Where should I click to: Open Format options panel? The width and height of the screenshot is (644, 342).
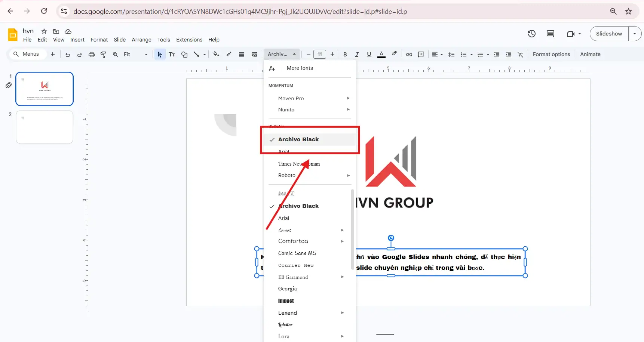pyautogui.click(x=551, y=54)
